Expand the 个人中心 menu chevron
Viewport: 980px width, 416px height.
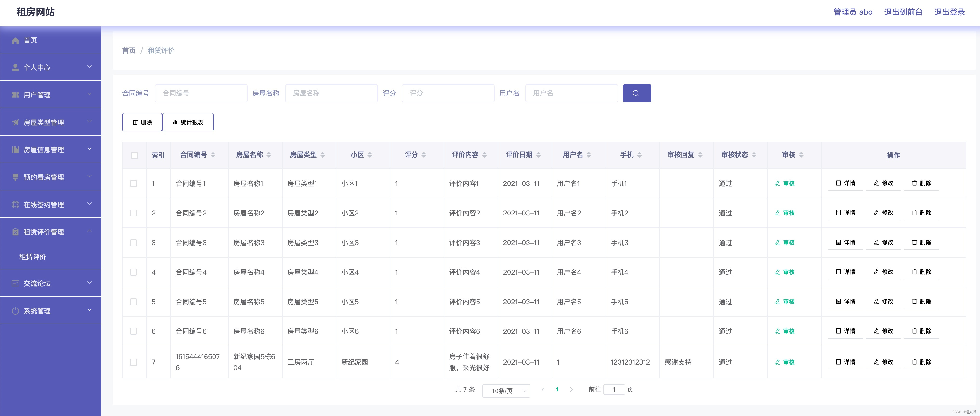pos(89,67)
